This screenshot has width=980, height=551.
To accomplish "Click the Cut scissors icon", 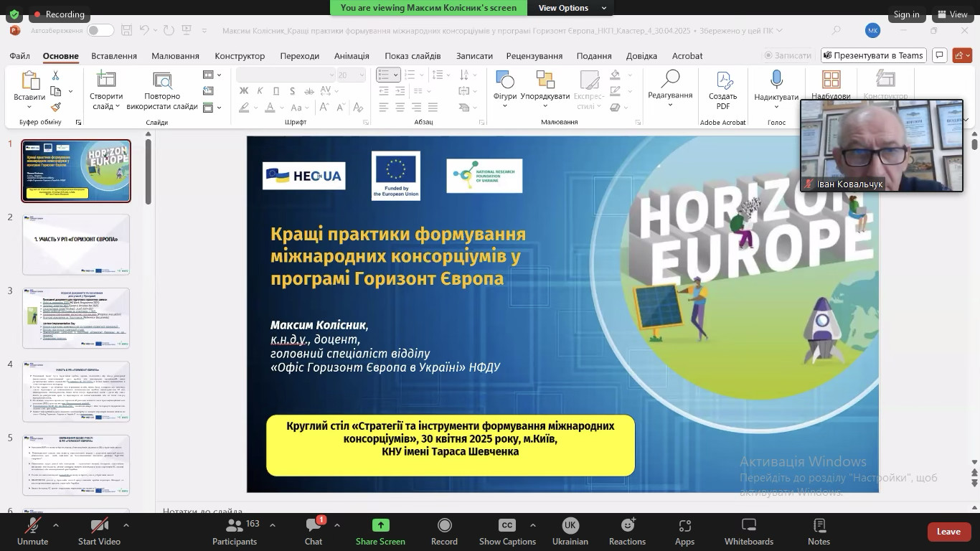I will point(55,75).
